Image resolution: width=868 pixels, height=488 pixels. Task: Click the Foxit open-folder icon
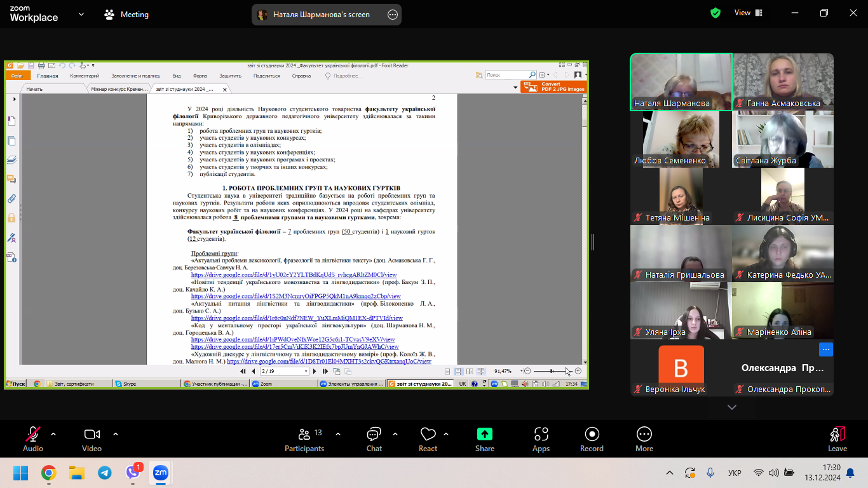click(x=21, y=65)
